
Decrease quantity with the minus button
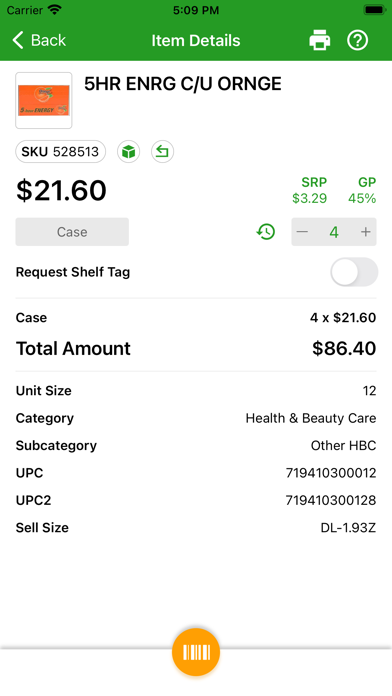click(x=302, y=232)
